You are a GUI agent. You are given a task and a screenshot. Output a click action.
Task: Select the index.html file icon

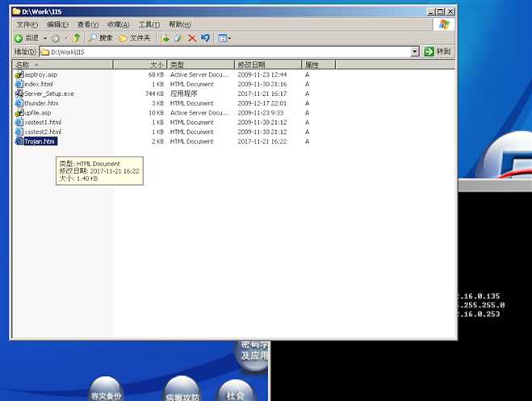pyautogui.click(x=19, y=84)
